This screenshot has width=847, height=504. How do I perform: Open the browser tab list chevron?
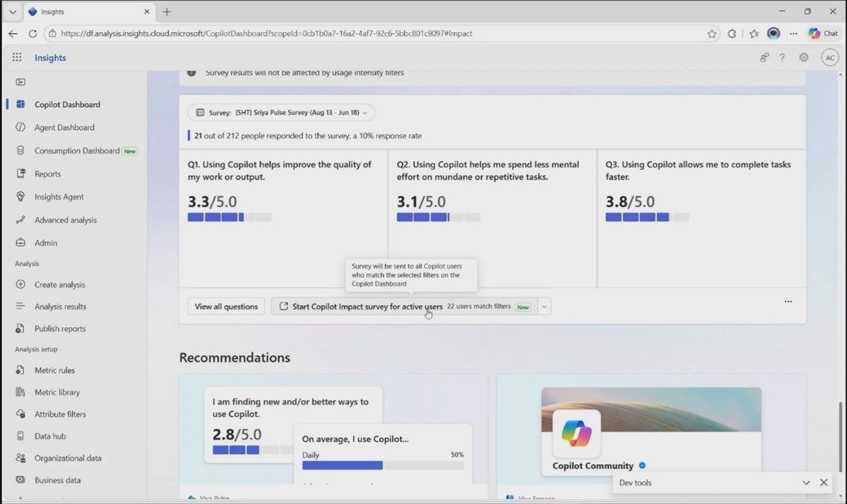(x=12, y=12)
